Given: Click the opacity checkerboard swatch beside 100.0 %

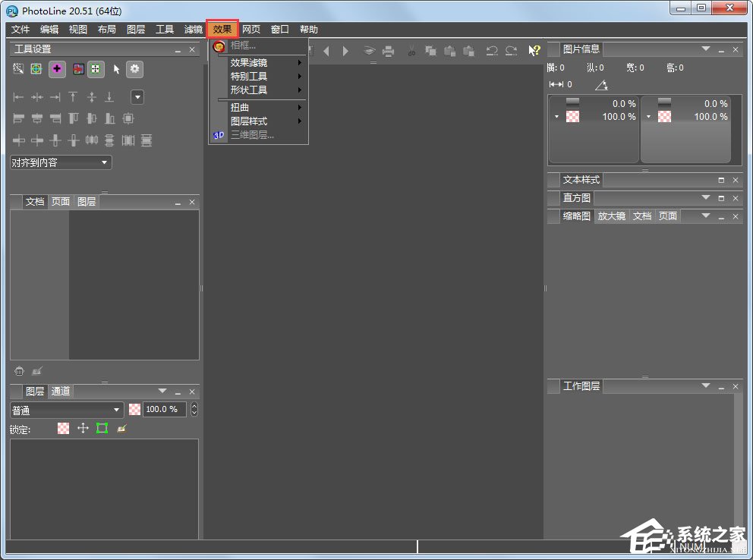Looking at the screenshot, I should [x=135, y=409].
